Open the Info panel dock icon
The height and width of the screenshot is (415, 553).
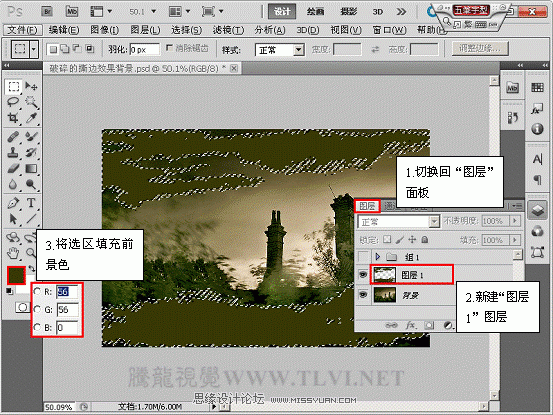pyautogui.click(x=537, y=129)
